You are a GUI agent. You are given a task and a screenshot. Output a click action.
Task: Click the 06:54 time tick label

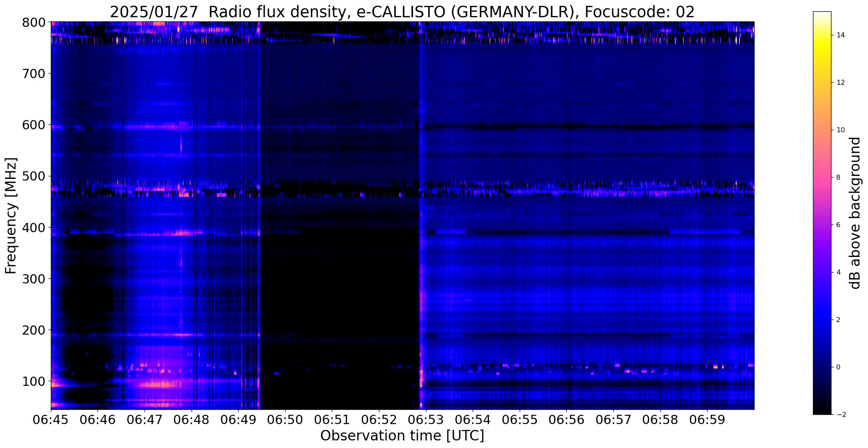point(473,420)
